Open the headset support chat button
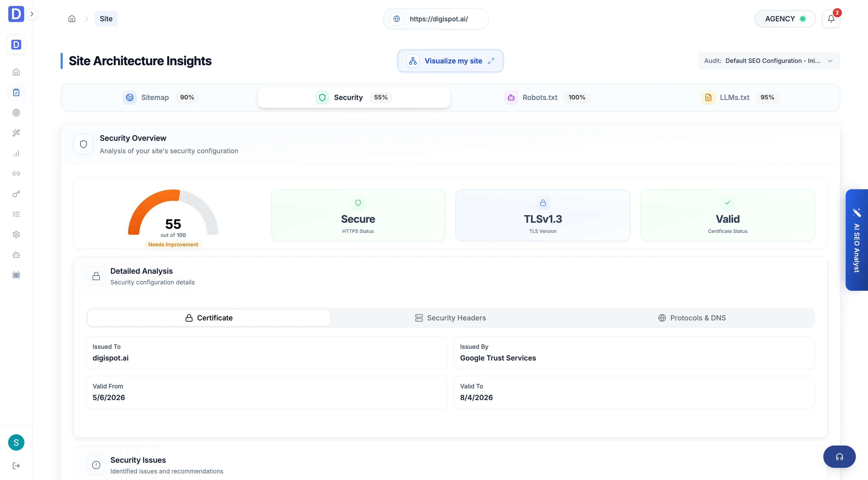868x480 pixels. point(839,457)
